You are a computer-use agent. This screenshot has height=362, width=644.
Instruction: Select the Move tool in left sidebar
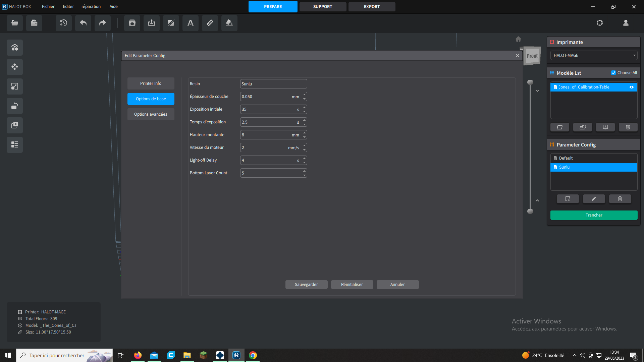pos(15,67)
